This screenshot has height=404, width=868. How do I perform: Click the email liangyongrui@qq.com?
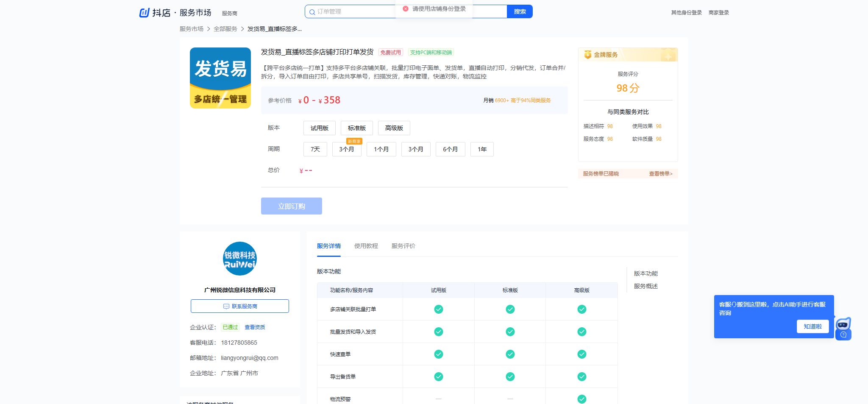pyautogui.click(x=250, y=358)
